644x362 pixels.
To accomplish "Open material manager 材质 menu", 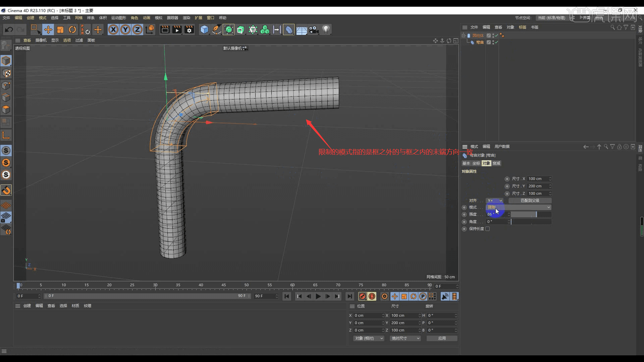I will coord(75,306).
